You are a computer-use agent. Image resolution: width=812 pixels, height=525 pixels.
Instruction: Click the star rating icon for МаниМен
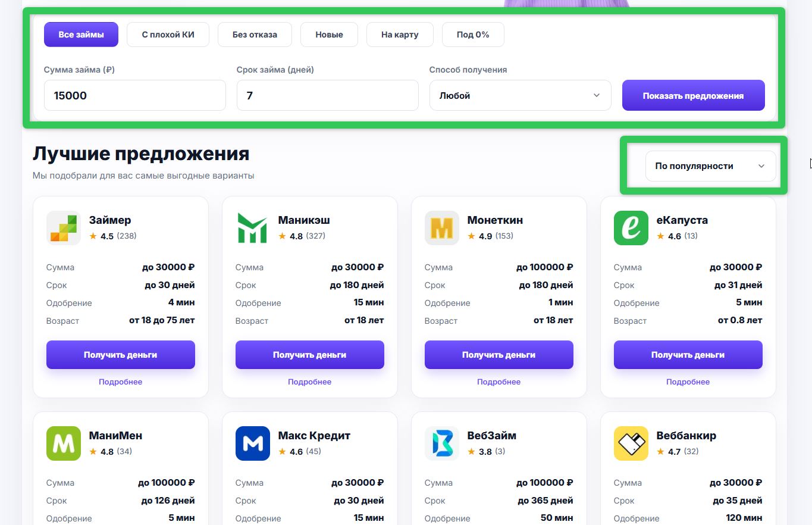point(93,451)
